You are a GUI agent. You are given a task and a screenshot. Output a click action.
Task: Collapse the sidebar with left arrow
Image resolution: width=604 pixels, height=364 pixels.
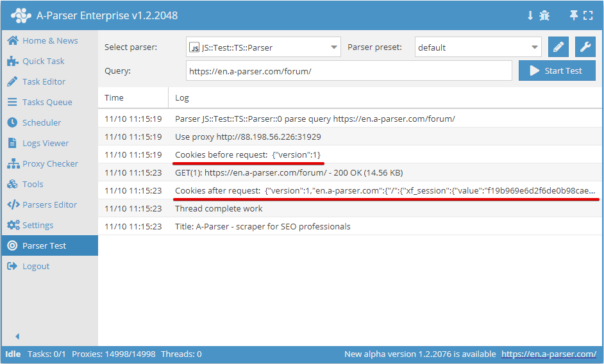coord(17,336)
